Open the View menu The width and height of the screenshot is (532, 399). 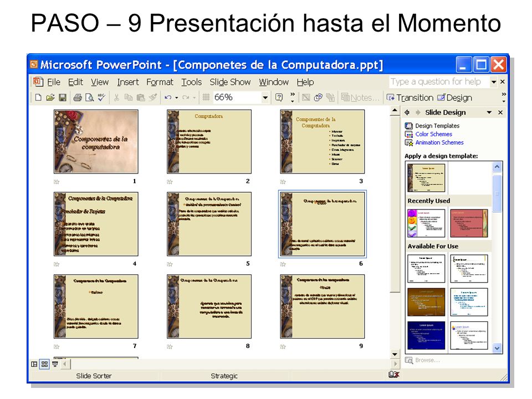pos(100,82)
